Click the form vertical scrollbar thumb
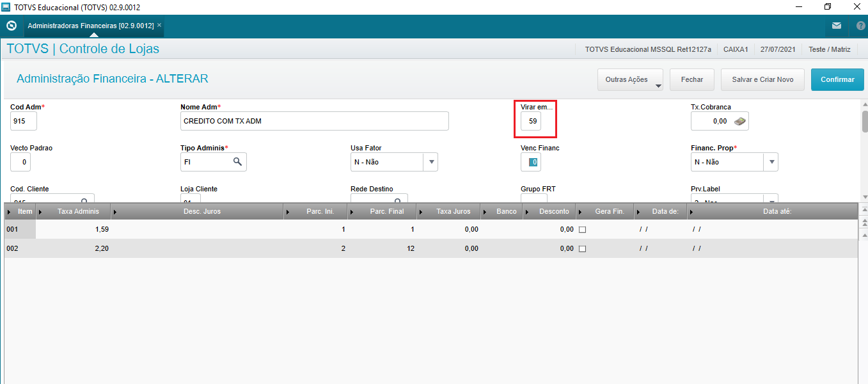 [864, 120]
